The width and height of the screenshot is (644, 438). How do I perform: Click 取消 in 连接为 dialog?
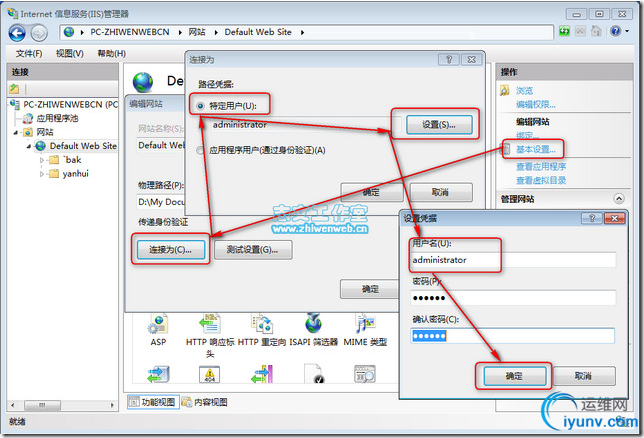point(441,192)
